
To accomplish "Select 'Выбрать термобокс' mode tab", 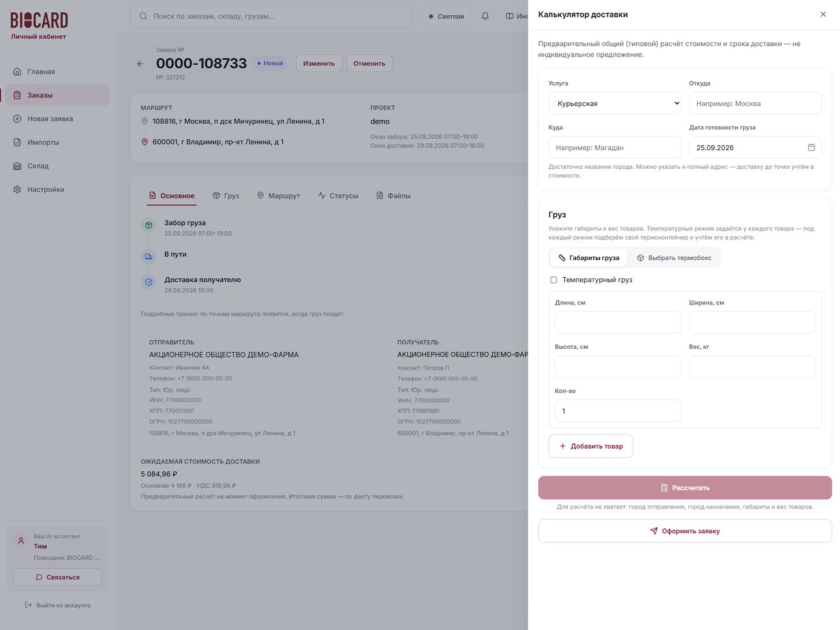I will [x=674, y=258].
